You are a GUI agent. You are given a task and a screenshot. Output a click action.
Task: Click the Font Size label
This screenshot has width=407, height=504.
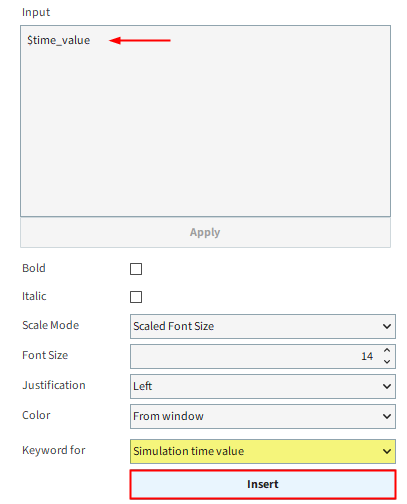pos(45,355)
